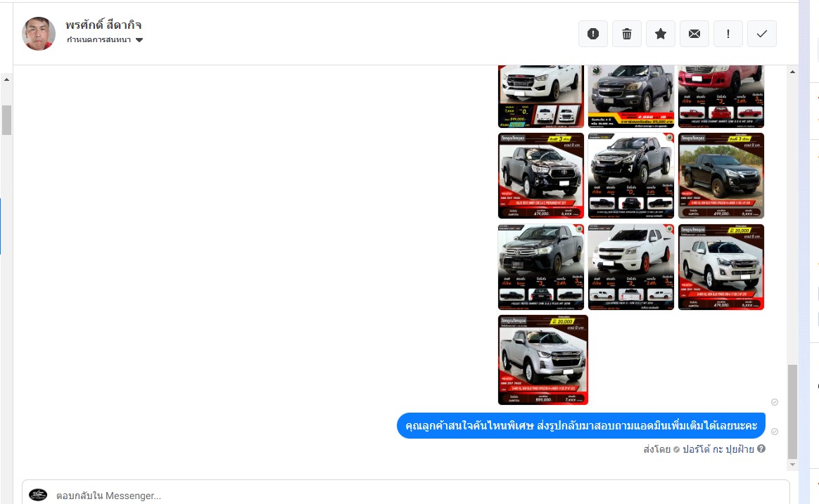The width and height of the screenshot is (819, 504).
Task: Mark conversation unread with envelope icon
Action: tap(694, 34)
